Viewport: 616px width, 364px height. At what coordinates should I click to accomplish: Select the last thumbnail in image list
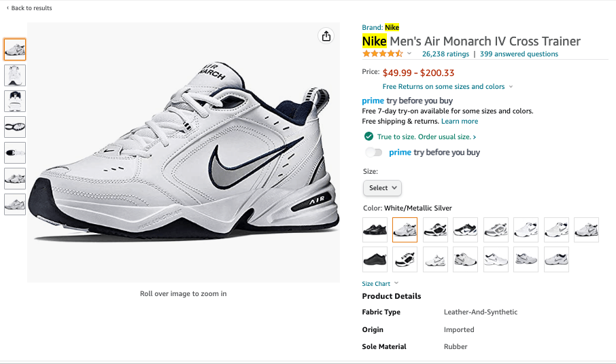(x=15, y=204)
